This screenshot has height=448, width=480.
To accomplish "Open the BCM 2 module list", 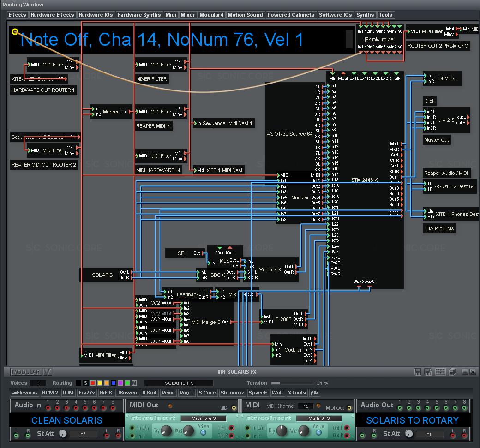I will (x=50, y=393).
